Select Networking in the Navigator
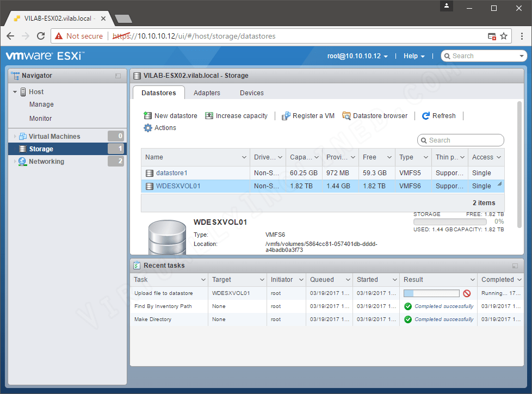This screenshot has width=532, height=394. pyautogui.click(x=46, y=162)
